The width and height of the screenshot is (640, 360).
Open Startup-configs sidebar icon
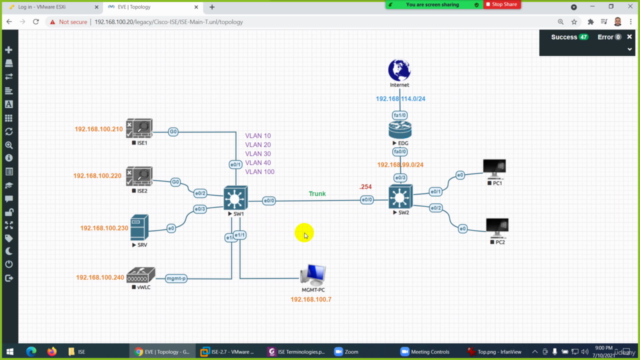pyautogui.click(x=9, y=91)
